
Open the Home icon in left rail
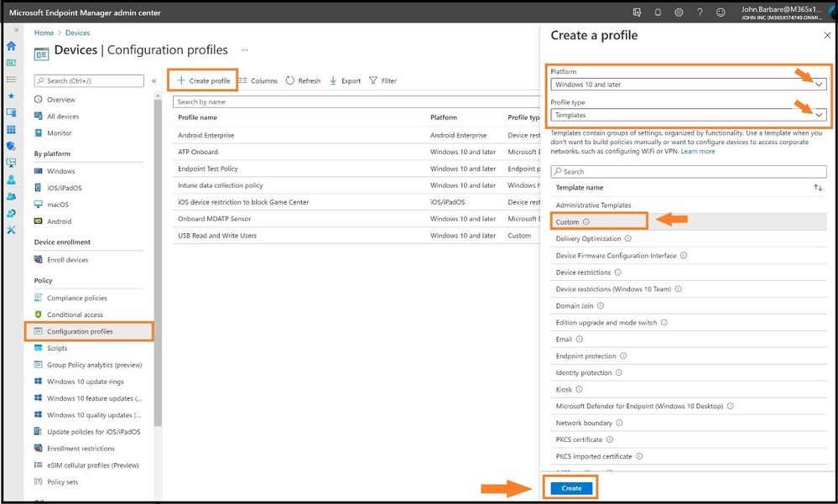11,46
